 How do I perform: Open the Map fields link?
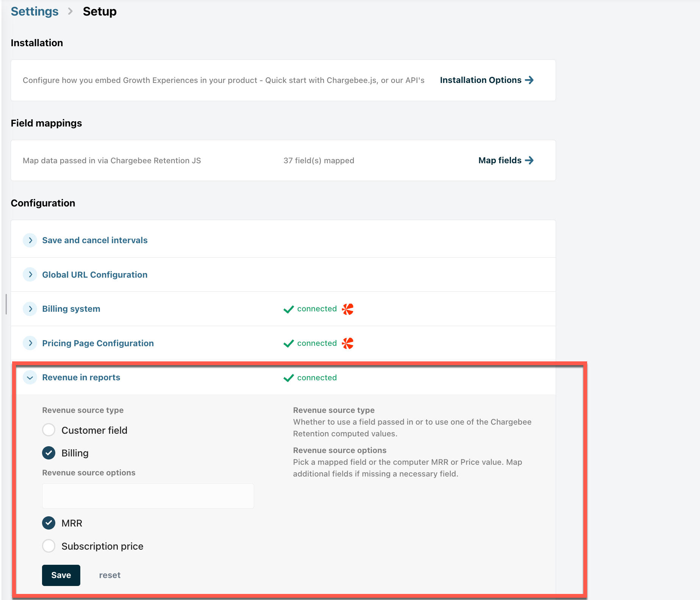point(506,160)
